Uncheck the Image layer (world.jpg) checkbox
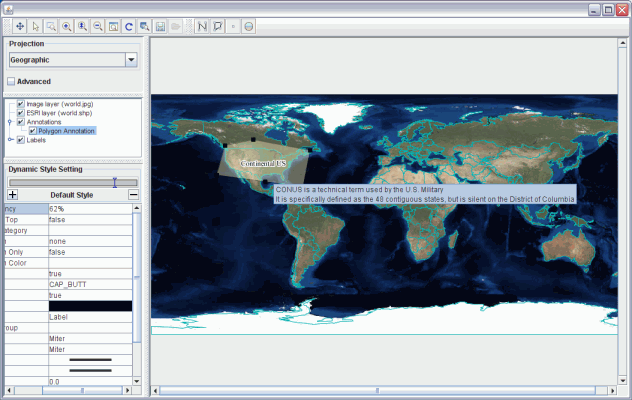 pos(21,104)
